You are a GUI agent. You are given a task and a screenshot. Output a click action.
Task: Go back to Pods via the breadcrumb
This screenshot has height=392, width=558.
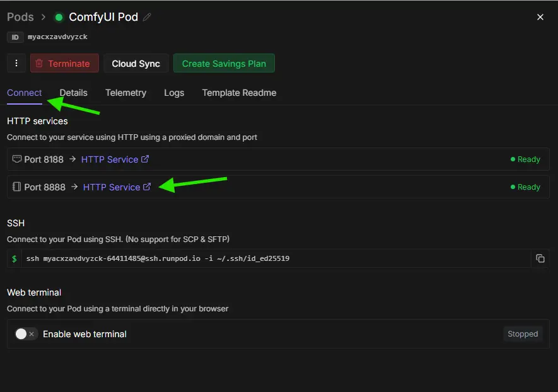(x=20, y=17)
